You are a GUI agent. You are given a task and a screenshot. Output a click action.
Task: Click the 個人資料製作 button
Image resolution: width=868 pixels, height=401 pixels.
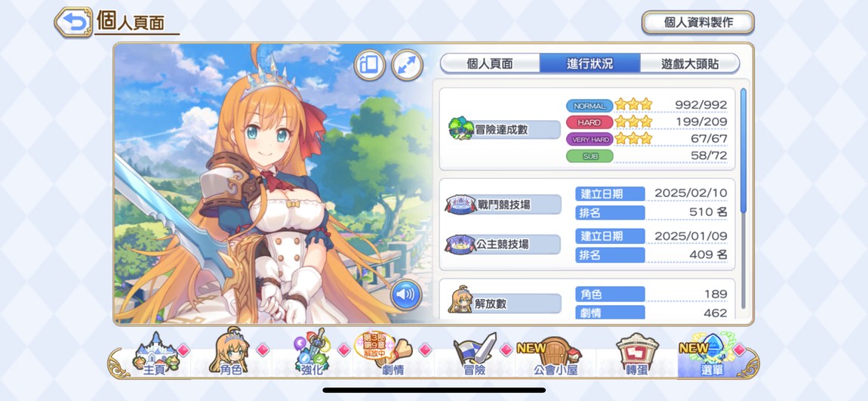pyautogui.click(x=698, y=22)
